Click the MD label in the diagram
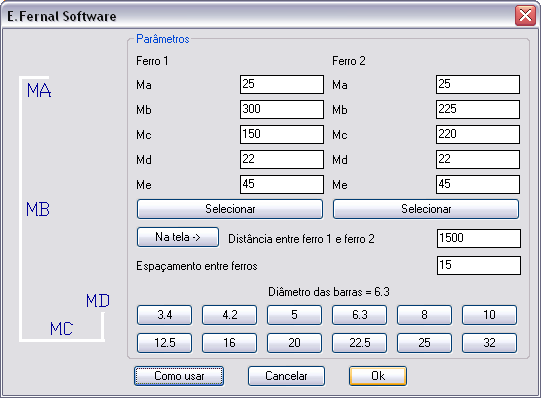This screenshot has width=541, height=398. tap(98, 301)
